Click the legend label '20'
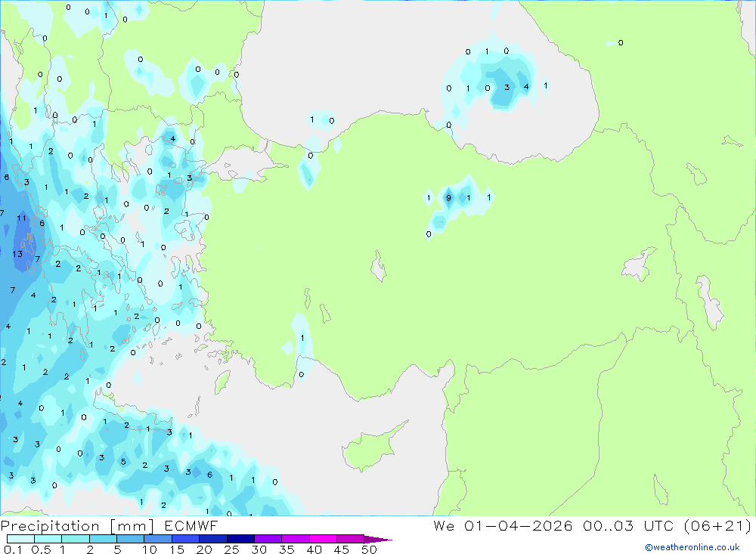Image resolution: width=756 pixels, height=554 pixels. pyautogui.click(x=204, y=549)
